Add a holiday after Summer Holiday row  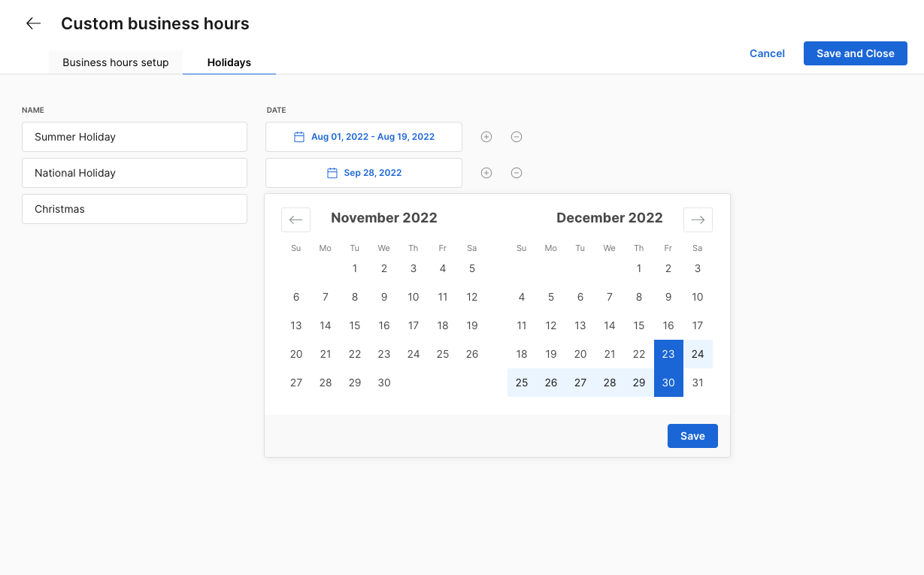(486, 137)
